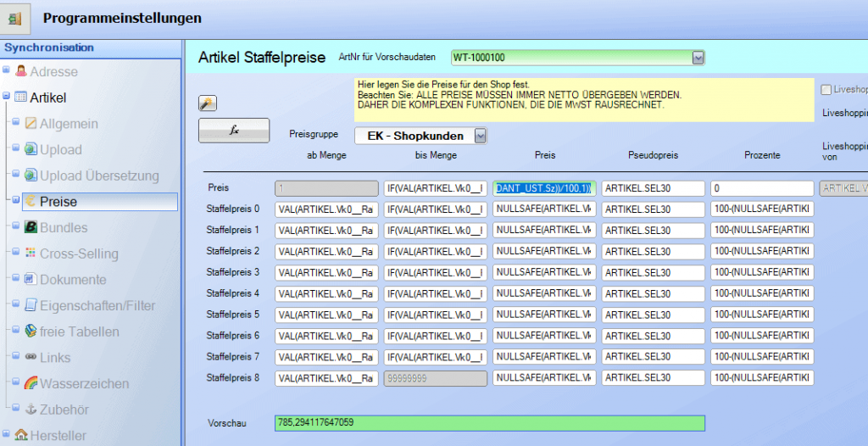Viewport: 868px width, 446px height.
Task: Expand the Adresse tree node
Action: point(7,71)
